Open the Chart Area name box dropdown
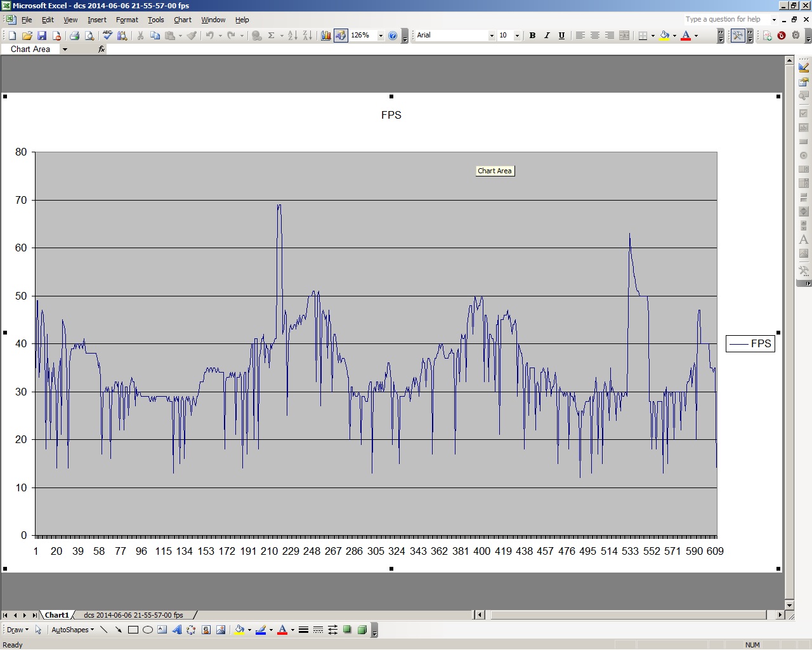The width and height of the screenshot is (812, 650). (x=65, y=49)
